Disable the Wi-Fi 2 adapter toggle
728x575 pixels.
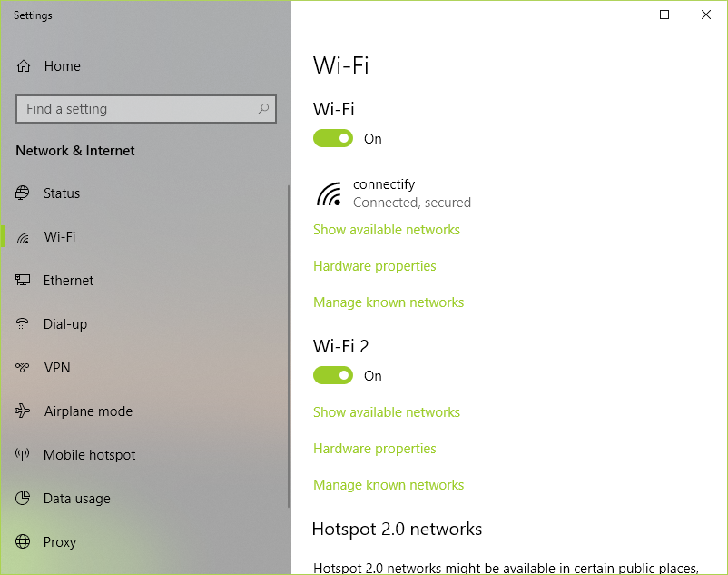332,375
